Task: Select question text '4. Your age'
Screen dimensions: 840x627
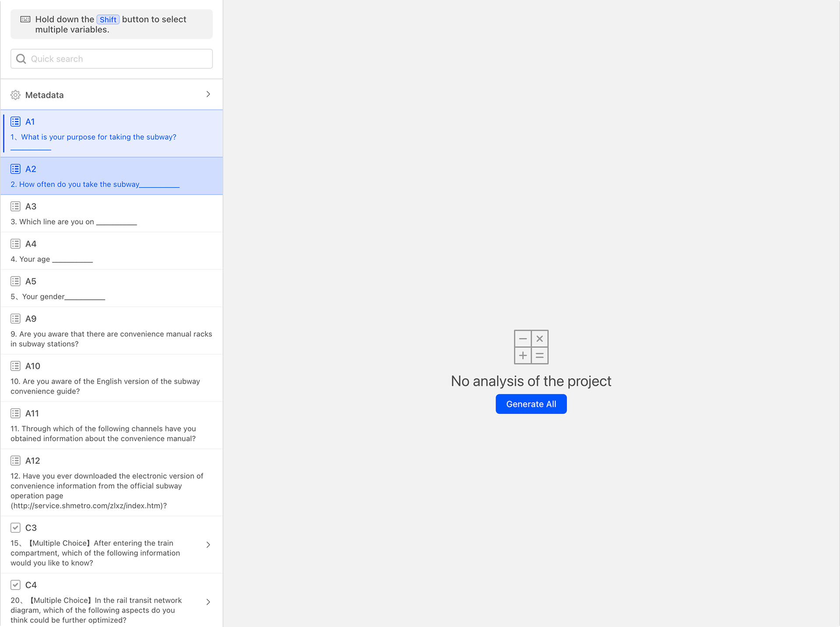Action: pos(30,259)
